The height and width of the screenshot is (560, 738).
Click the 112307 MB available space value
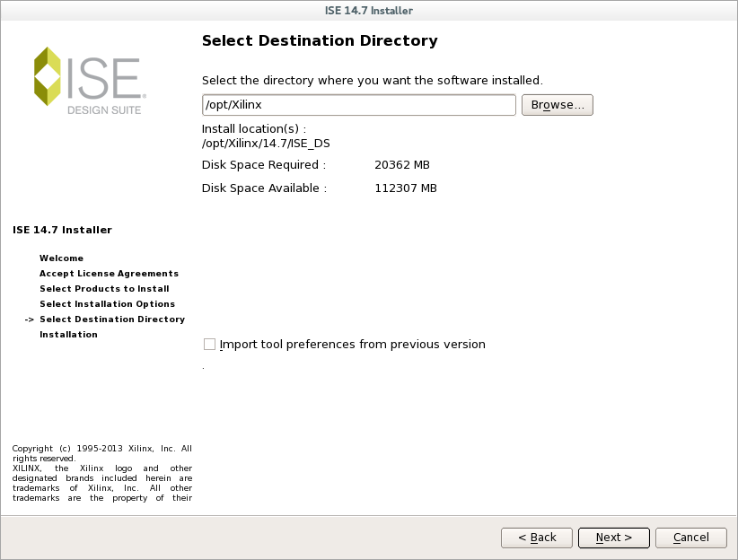406,188
